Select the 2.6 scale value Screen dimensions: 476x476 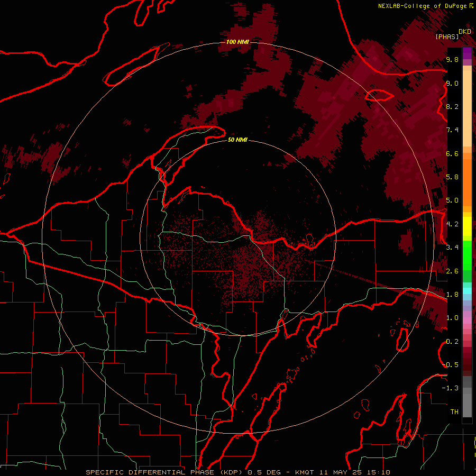(x=452, y=271)
